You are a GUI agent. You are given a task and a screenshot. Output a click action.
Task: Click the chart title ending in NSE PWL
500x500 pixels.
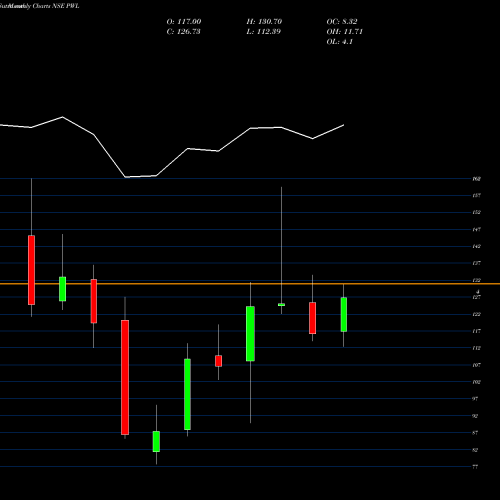(40, 6)
